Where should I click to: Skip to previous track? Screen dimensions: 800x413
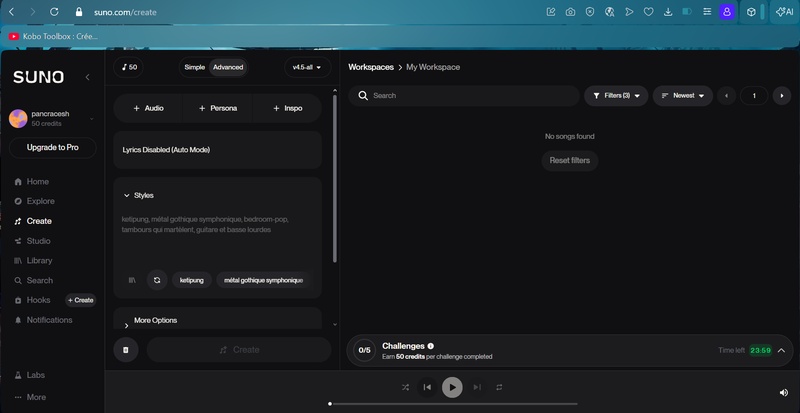point(427,387)
